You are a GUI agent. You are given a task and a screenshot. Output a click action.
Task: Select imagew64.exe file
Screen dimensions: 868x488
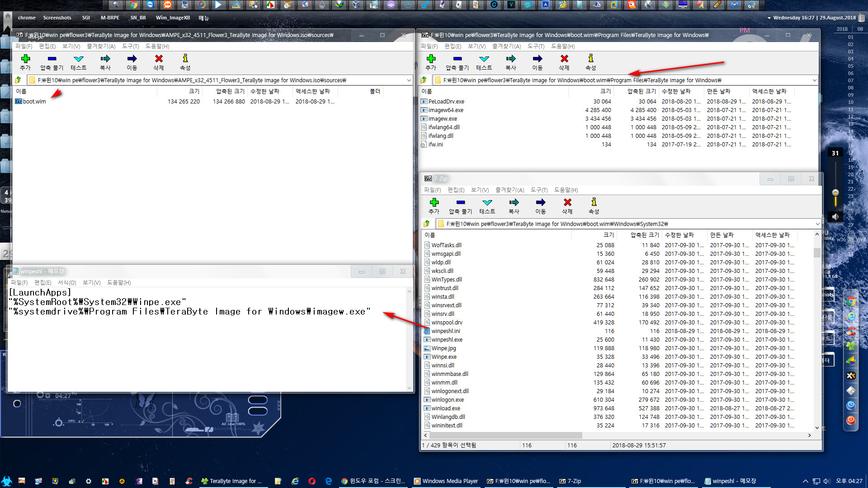coord(442,110)
